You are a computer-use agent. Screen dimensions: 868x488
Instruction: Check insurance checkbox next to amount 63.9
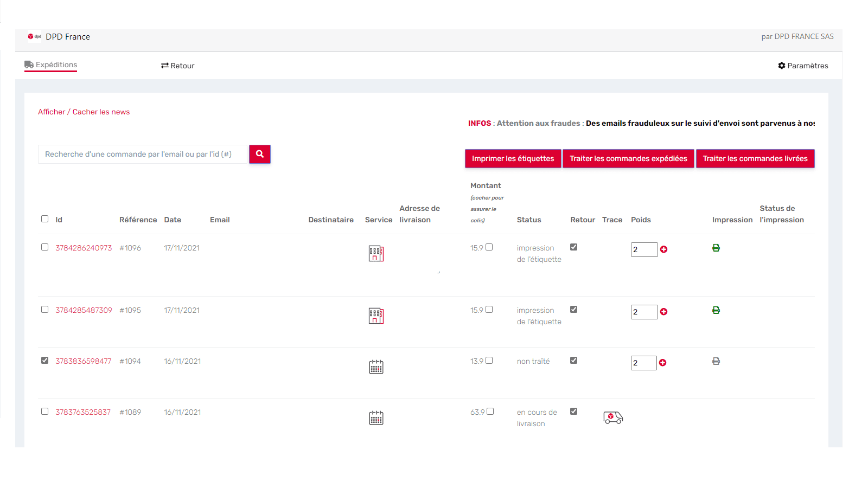pos(490,412)
